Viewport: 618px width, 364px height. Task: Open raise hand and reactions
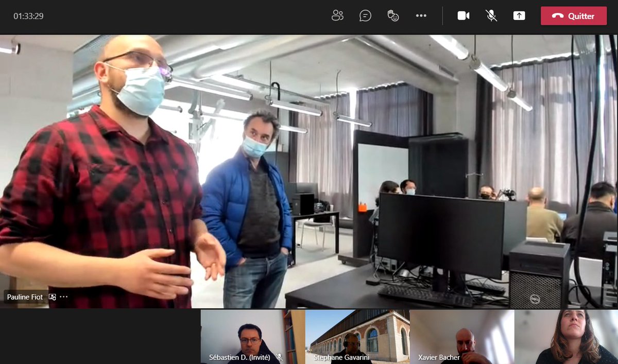pyautogui.click(x=393, y=16)
